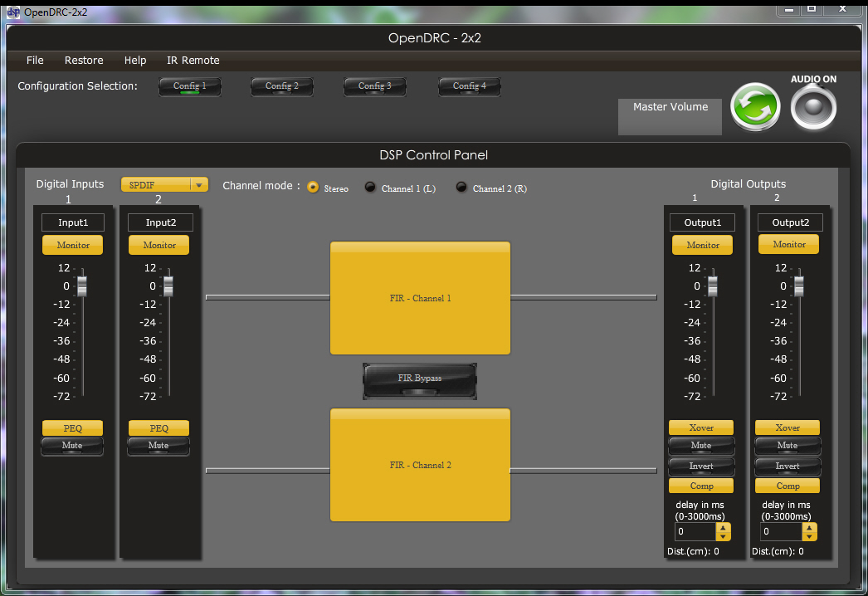
Task: Increase Output1 delay with the up arrow
Action: [x=724, y=527]
